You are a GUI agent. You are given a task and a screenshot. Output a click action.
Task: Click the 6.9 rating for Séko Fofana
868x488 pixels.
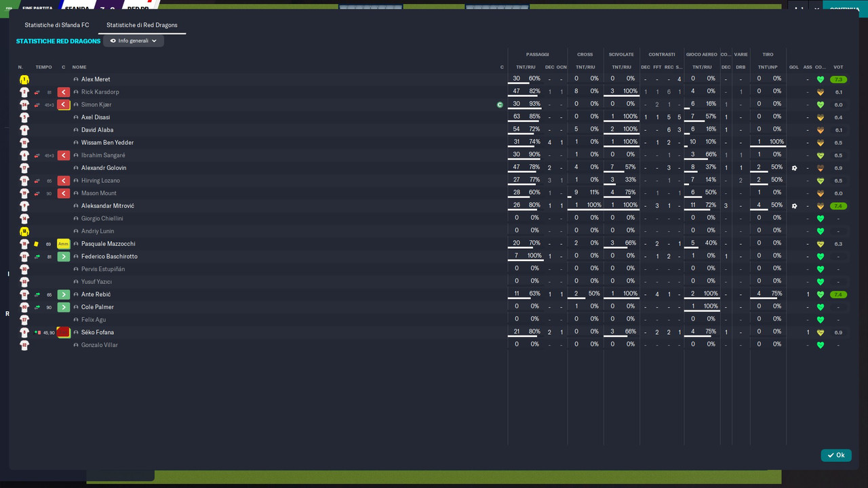tap(838, 333)
